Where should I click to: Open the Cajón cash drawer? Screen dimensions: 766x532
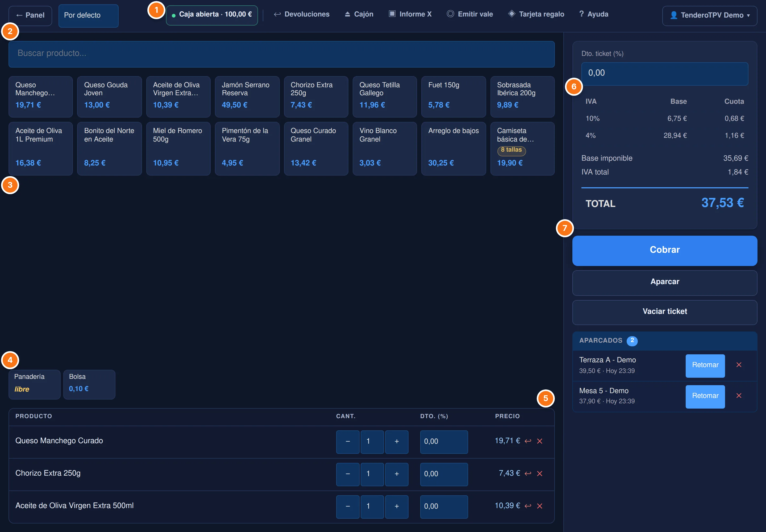[359, 14]
